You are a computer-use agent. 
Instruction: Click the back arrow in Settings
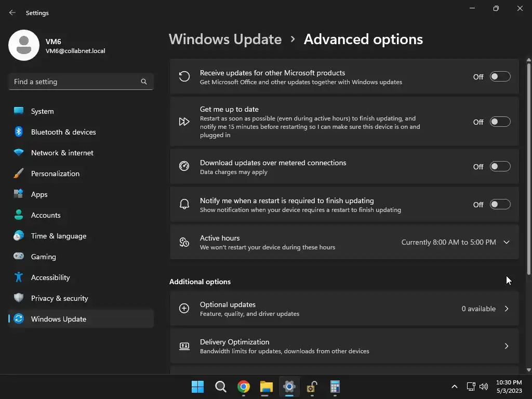click(x=12, y=12)
